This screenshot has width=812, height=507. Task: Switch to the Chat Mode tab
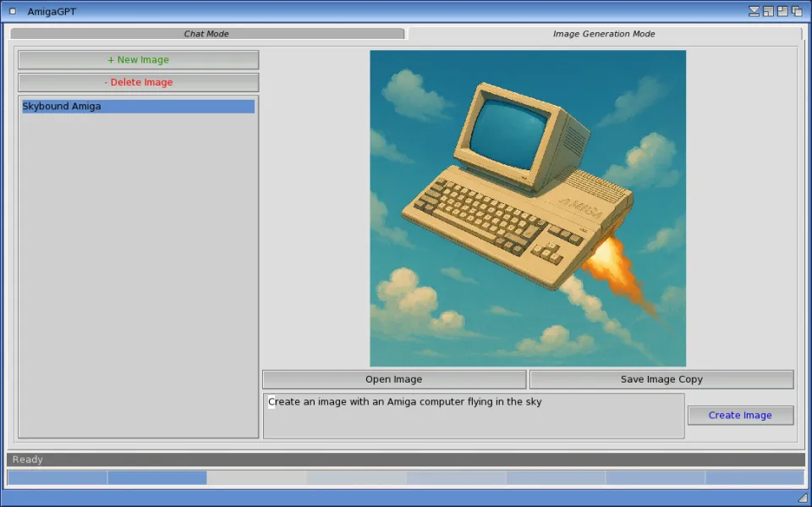tap(206, 34)
